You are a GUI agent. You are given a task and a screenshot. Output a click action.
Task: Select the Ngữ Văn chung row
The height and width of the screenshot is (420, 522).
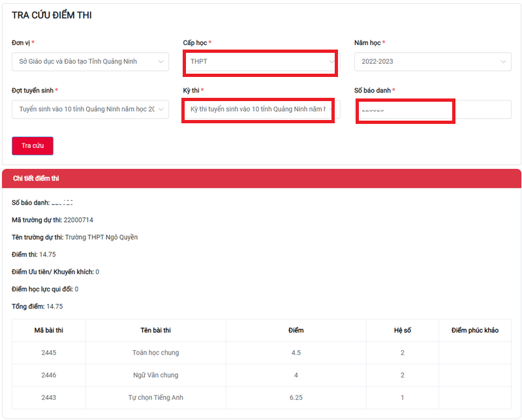click(262, 375)
